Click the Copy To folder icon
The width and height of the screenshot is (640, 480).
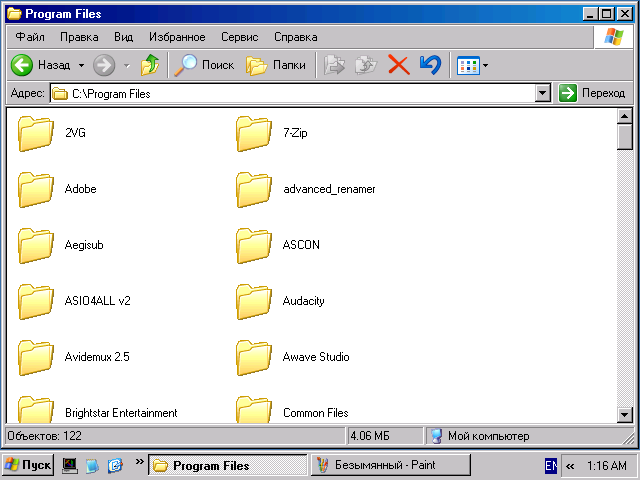(366, 65)
